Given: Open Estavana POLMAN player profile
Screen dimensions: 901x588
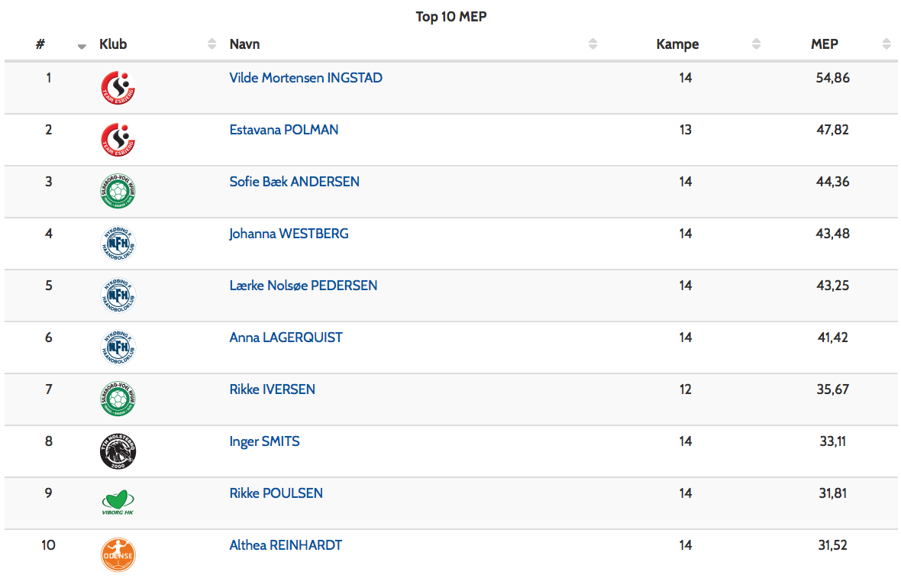Looking at the screenshot, I should click(x=283, y=130).
